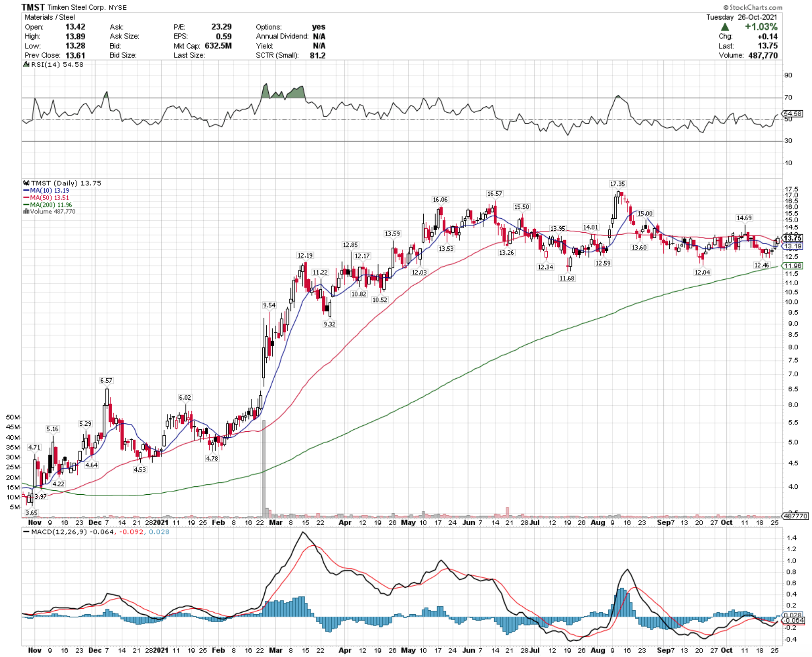The height and width of the screenshot is (657, 812).
Task: Click the Materials / Steel sector label
Action: coord(50,17)
